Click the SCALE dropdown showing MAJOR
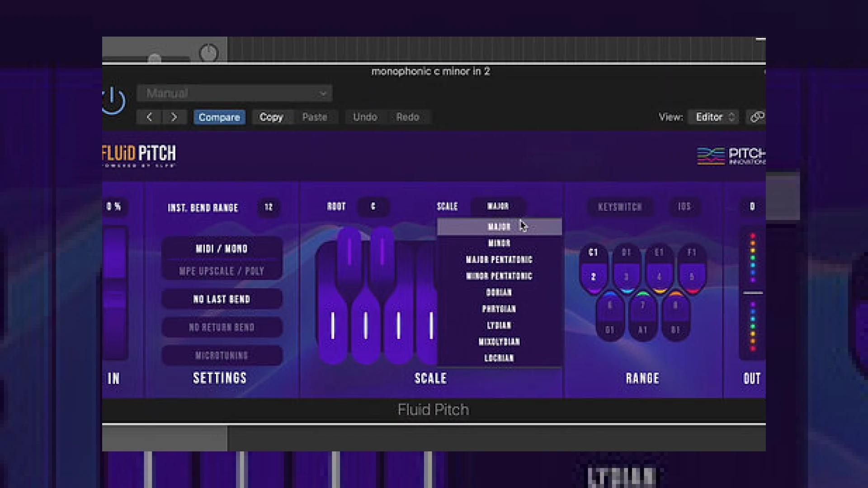The image size is (868, 488). pos(498,206)
